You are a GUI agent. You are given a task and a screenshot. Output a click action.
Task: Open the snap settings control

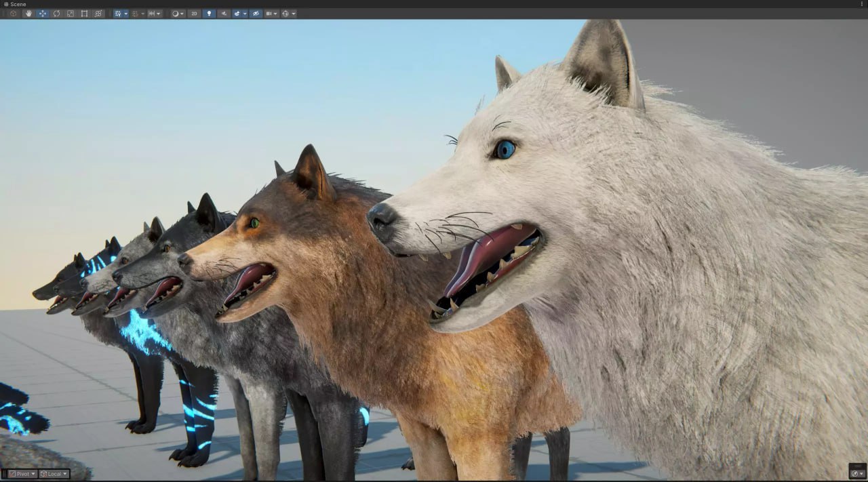tap(153, 13)
